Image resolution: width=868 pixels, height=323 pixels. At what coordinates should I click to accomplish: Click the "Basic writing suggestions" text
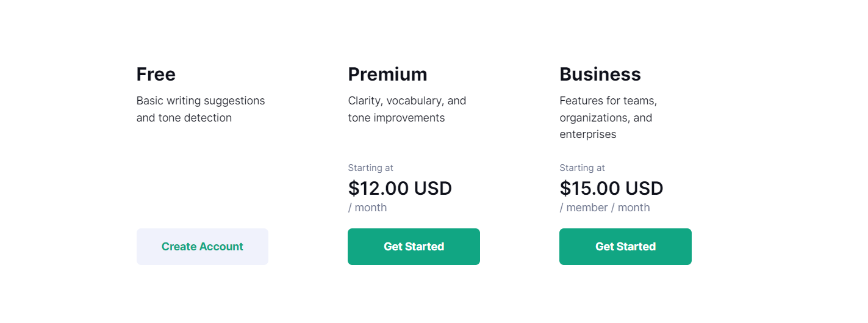coord(201,101)
